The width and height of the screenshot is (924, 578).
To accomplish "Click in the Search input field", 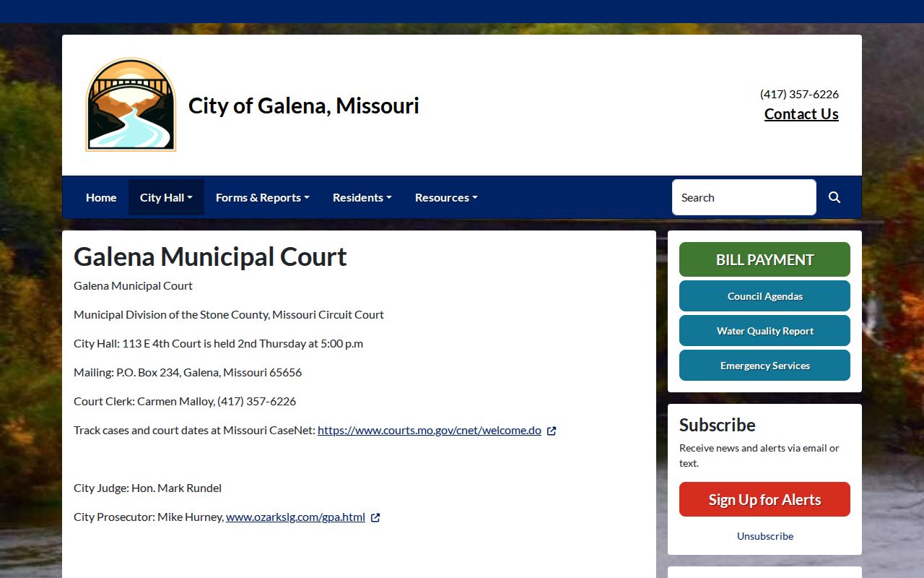I will pos(744,197).
